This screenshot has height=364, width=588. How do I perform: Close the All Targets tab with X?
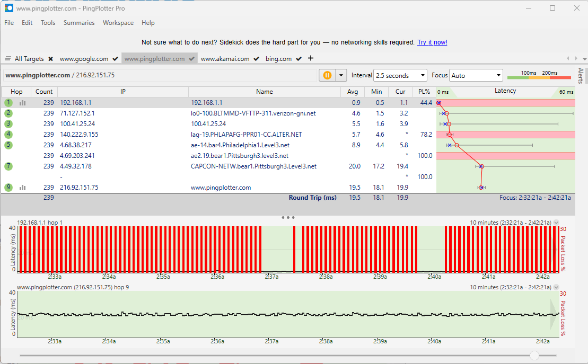coord(50,59)
